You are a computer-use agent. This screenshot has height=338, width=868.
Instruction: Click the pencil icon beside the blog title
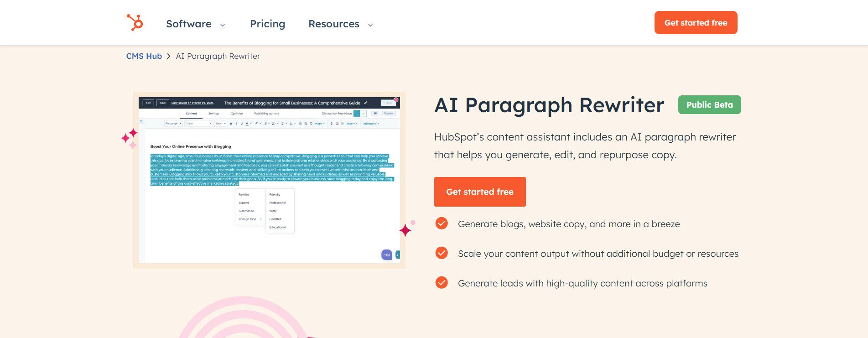point(365,103)
